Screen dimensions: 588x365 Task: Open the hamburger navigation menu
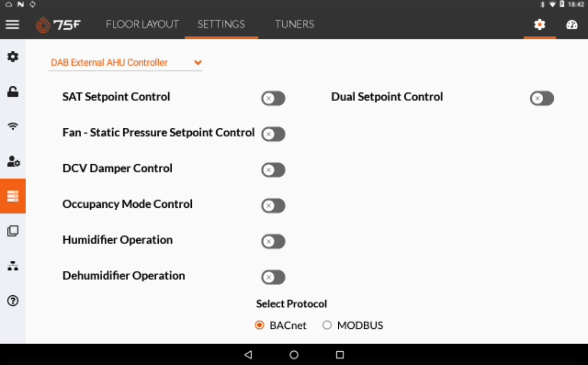[12, 25]
